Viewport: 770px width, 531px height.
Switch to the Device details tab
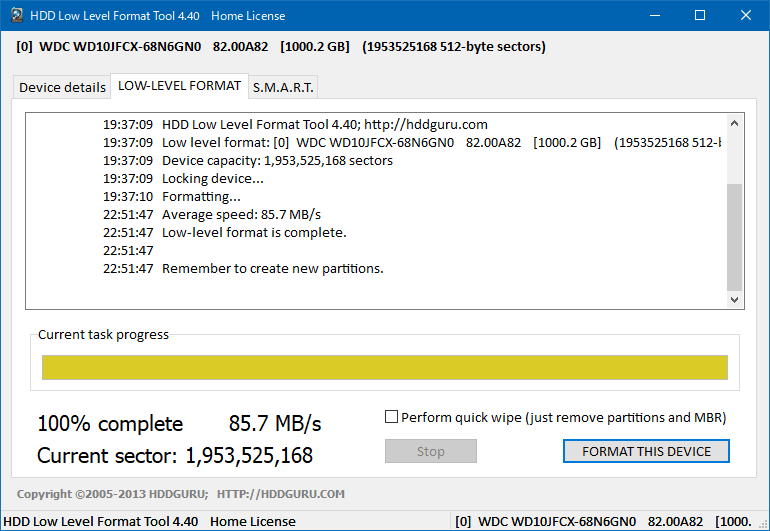click(62, 87)
